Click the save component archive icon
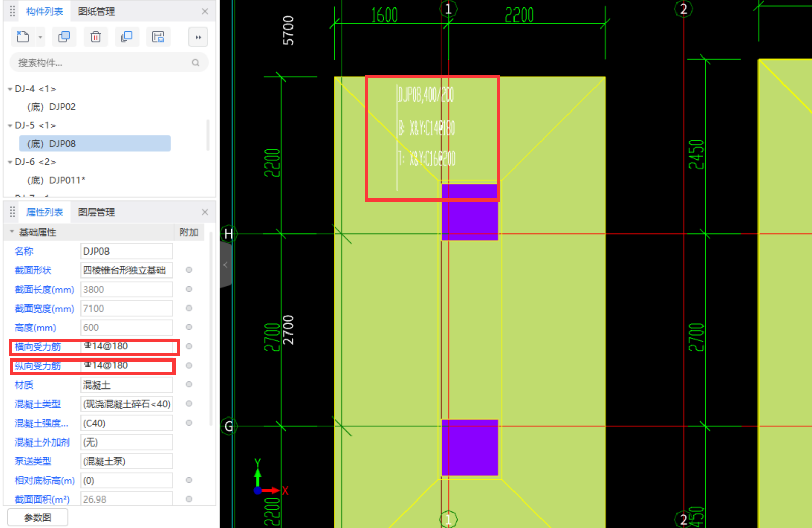The image size is (812, 528). point(158,37)
